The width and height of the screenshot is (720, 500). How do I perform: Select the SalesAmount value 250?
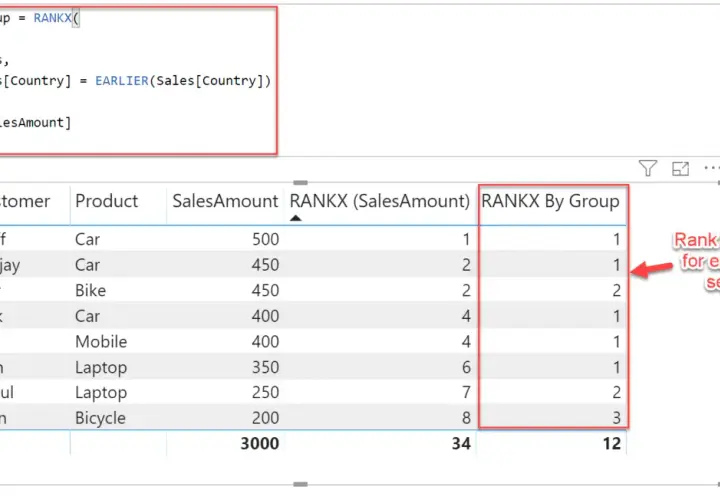(x=265, y=393)
